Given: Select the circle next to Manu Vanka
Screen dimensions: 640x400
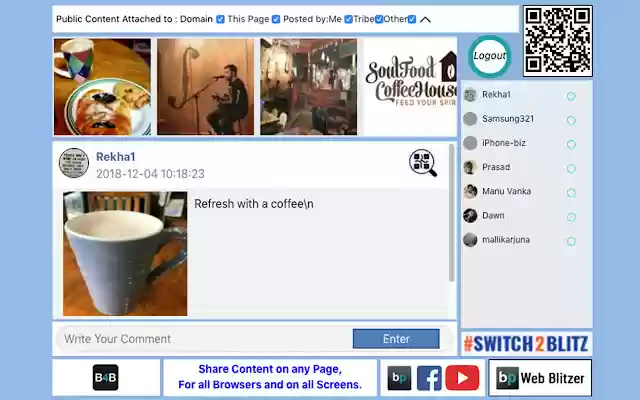Looking at the screenshot, I should pos(571,193).
